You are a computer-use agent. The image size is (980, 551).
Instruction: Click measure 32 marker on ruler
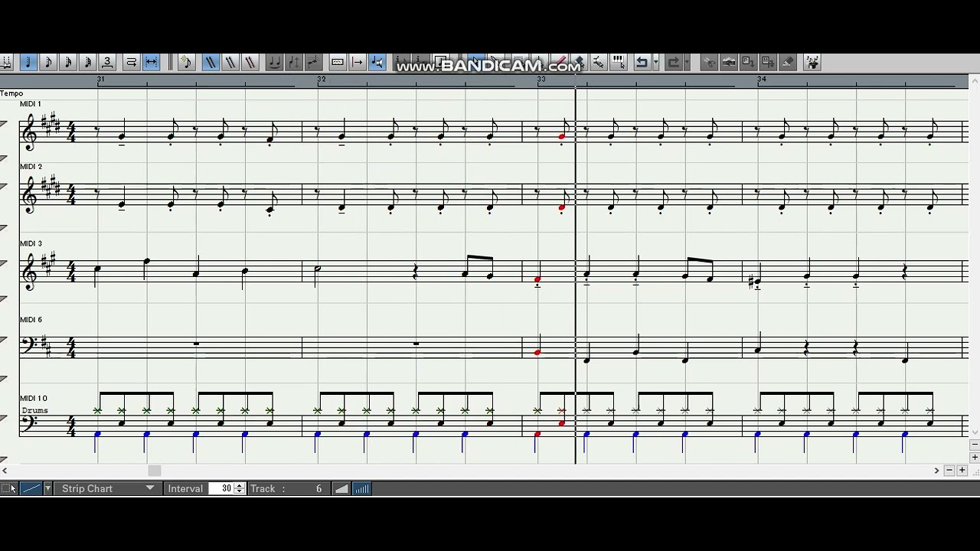322,80
